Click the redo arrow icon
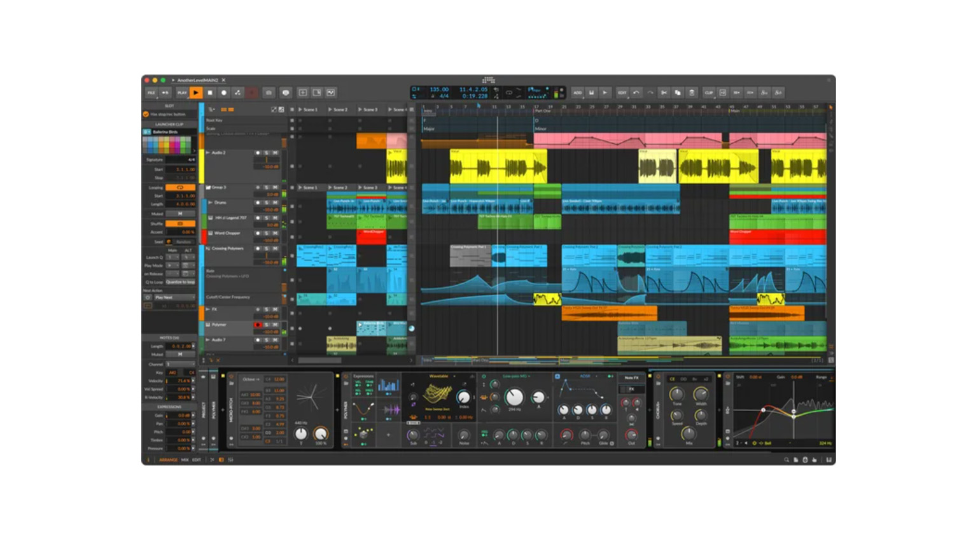The width and height of the screenshot is (980, 541). coord(650,93)
